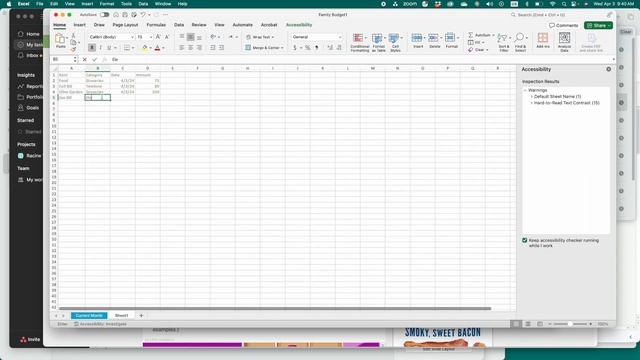Image resolution: width=640 pixels, height=360 pixels.
Task: Open the Automate ribbon tab
Action: pyautogui.click(x=242, y=25)
